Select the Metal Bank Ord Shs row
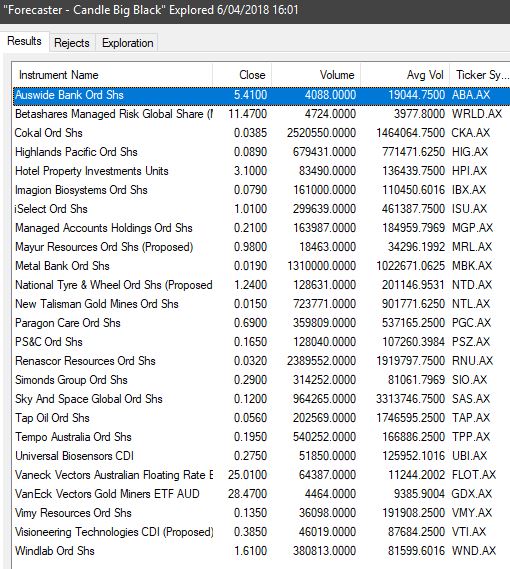This screenshot has width=510, height=569. (x=261, y=266)
